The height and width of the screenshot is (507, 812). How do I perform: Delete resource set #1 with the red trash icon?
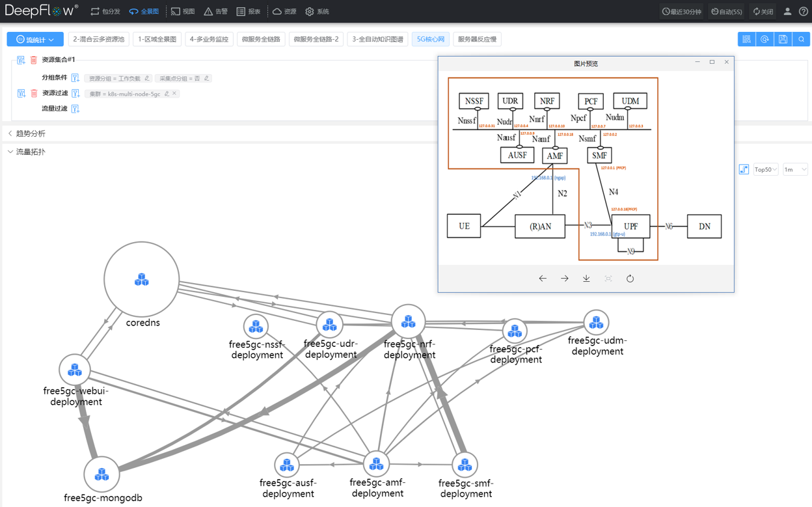tap(34, 60)
